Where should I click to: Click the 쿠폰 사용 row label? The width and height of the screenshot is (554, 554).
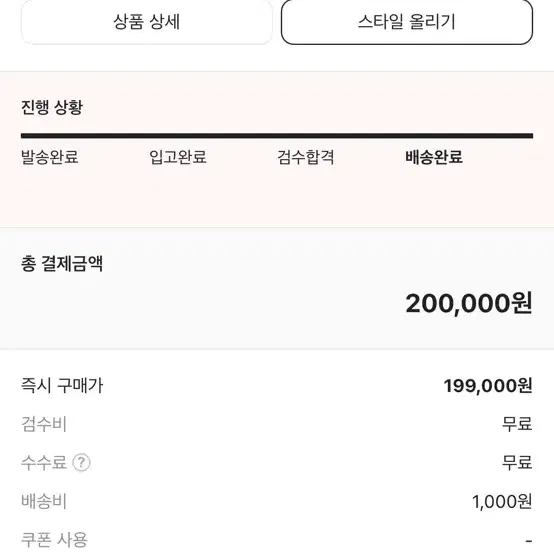(54, 540)
